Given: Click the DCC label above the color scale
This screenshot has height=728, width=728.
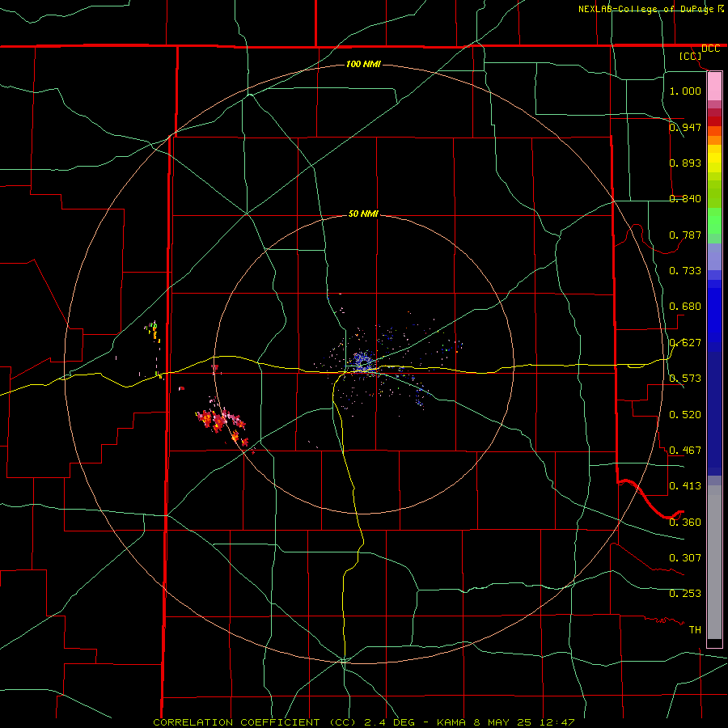Looking at the screenshot, I should click(710, 49).
